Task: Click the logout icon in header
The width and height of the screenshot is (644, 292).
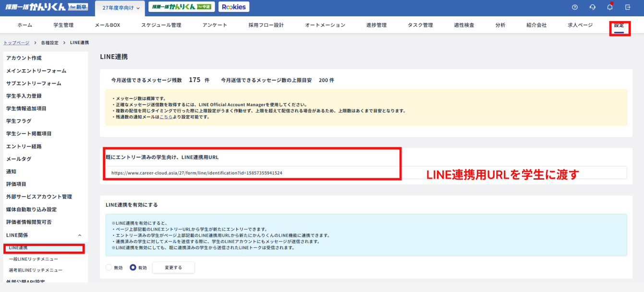Action: (628, 7)
